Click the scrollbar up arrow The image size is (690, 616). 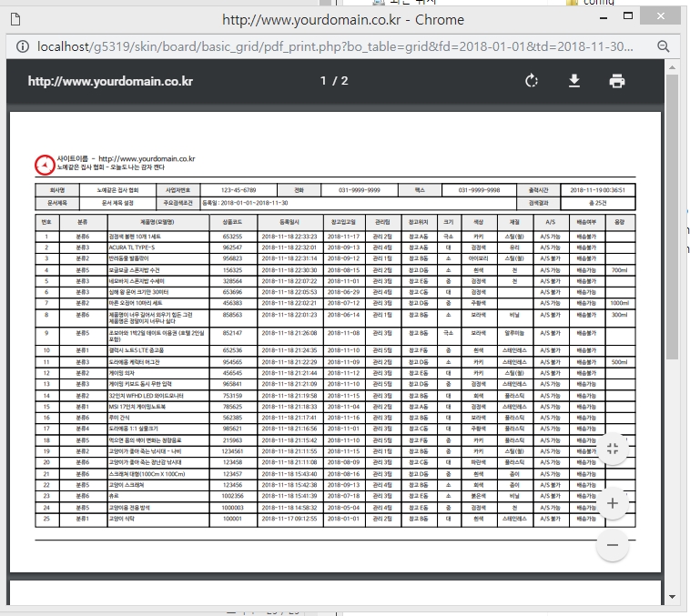(673, 67)
